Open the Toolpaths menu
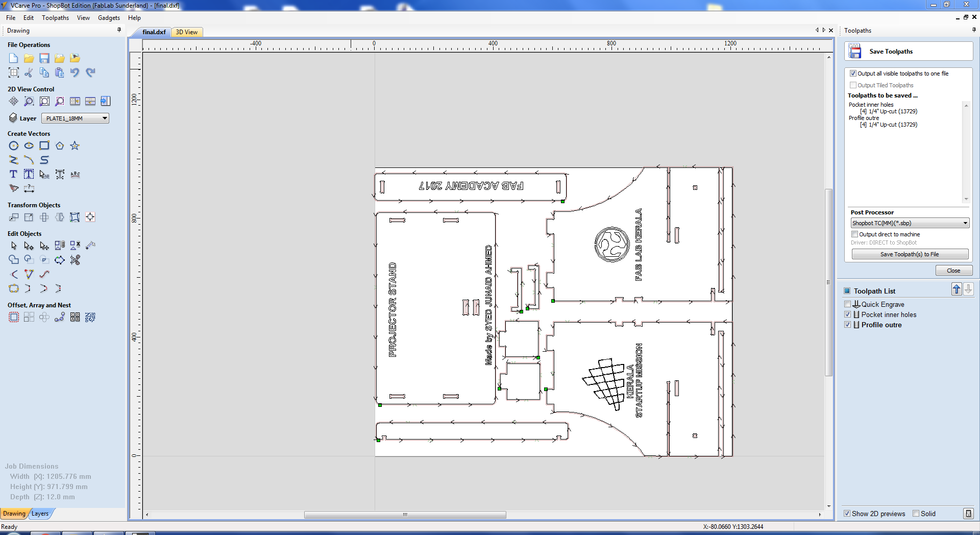This screenshot has width=980, height=535. tap(55, 17)
